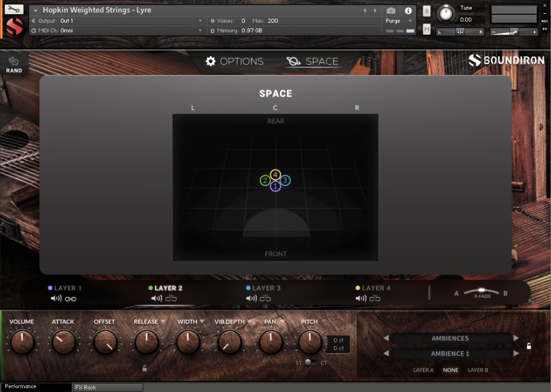The image size is (551, 392).
Task: Open the Purge dropdown
Action: pos(398,20)
